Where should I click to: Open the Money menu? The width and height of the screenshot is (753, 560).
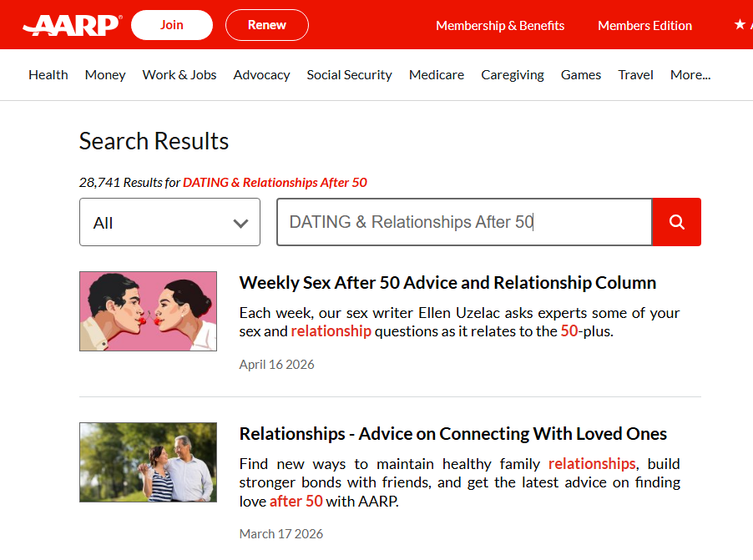[105, 75]
